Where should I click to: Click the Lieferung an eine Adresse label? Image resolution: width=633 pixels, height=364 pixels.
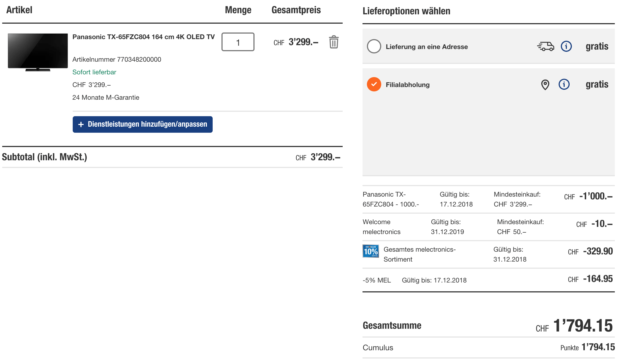(x=426, y=47)
